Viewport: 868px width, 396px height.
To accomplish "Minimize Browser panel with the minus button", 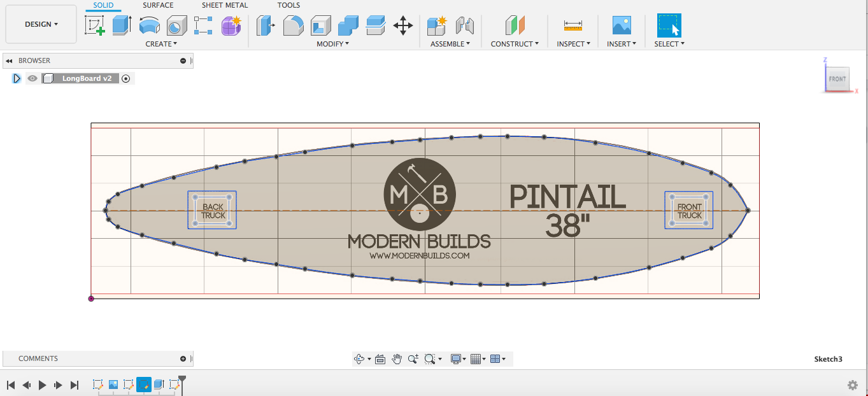I will [x=183, y=61].
